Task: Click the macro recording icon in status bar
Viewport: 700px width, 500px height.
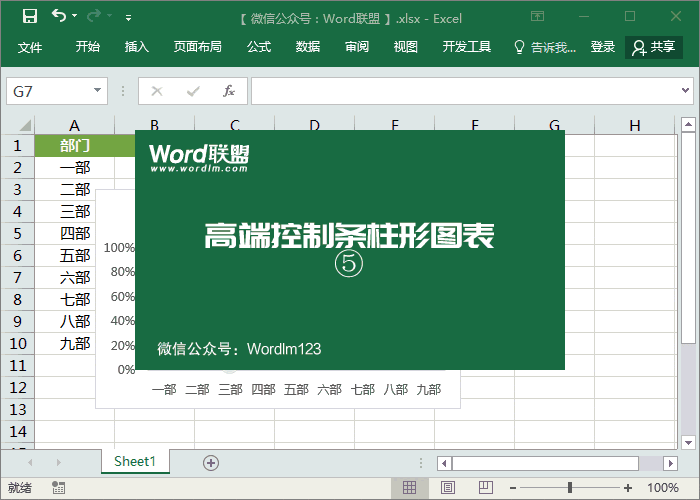Action: tap(58, 488)
